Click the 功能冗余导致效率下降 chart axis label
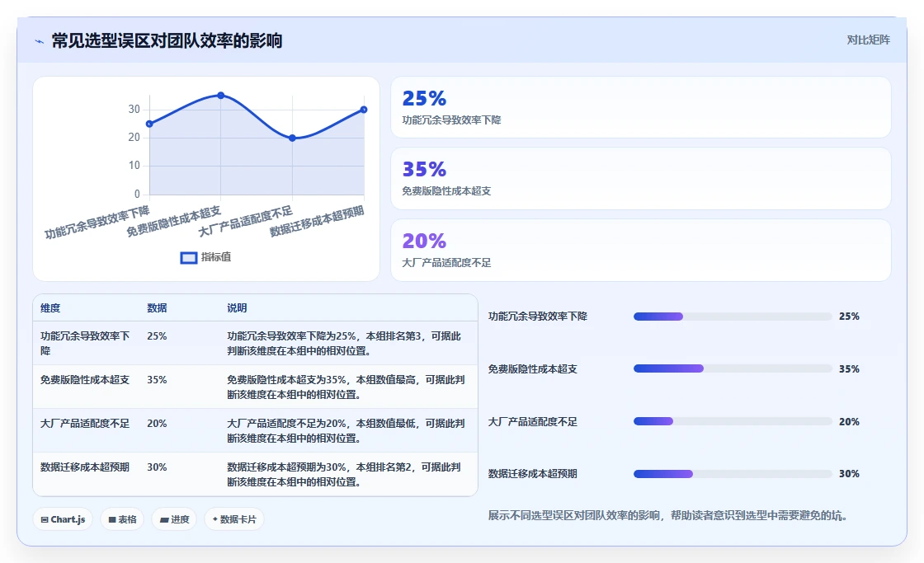 [x=97, y=222]
